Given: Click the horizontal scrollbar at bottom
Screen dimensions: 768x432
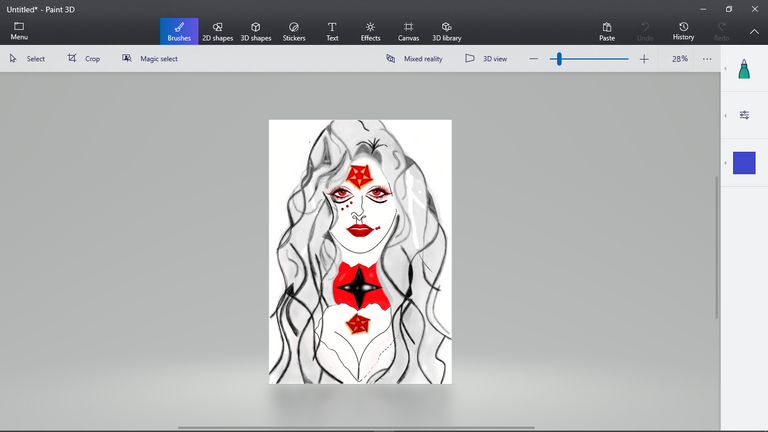Looking at the screenshot, I should click(x=356, y=428).
